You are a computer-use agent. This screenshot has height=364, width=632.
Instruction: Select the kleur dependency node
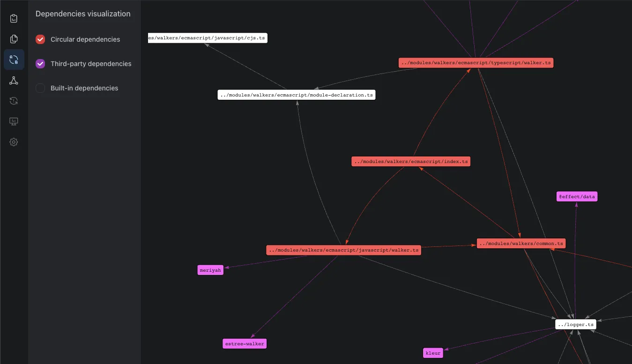433,353
